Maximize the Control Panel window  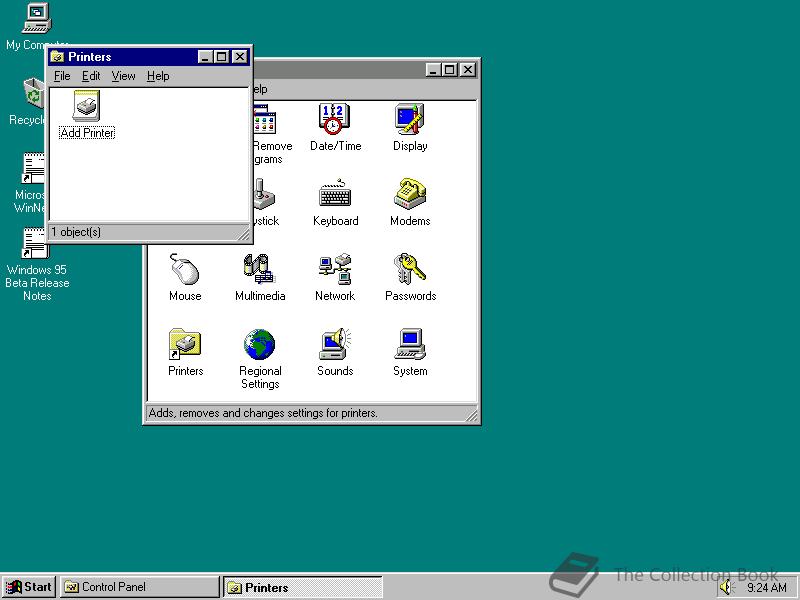click(449, 70)
